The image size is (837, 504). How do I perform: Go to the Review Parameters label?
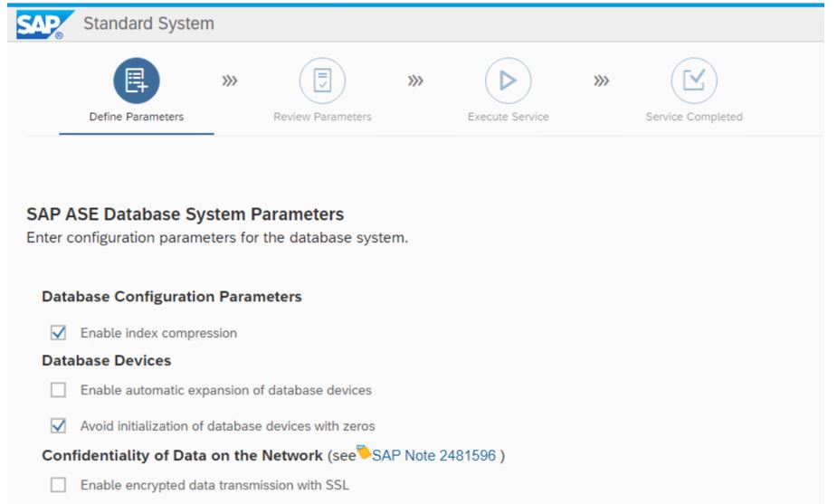click(322, 117)
